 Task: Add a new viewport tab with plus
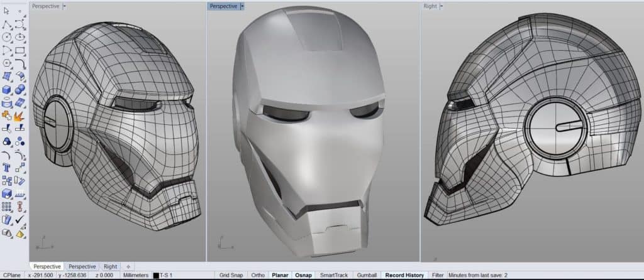[x=128, y=266]
